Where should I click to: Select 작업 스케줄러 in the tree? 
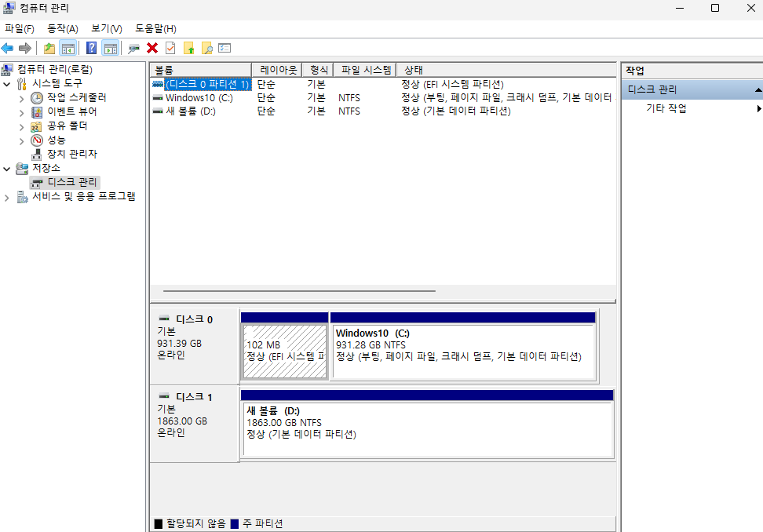click(76, 97)
